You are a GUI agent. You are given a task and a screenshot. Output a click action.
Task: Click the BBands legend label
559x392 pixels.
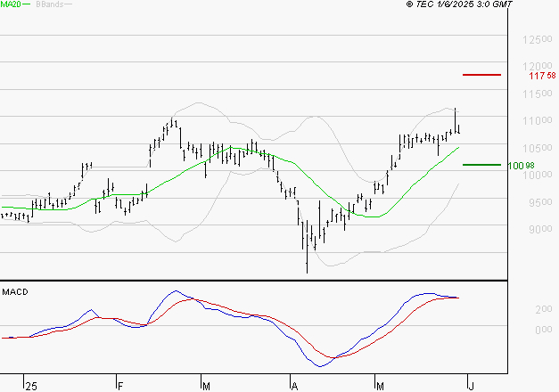[x=50, y=4]
